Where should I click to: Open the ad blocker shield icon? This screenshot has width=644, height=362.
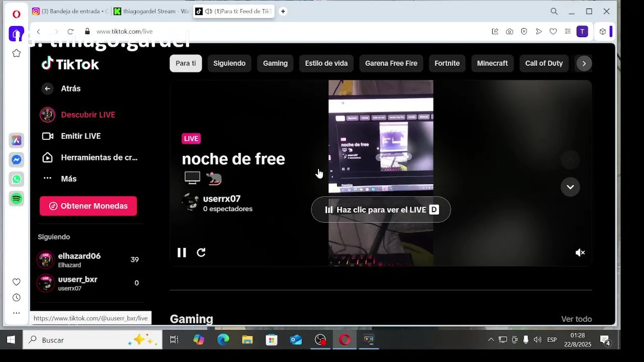tap(524, 31)
